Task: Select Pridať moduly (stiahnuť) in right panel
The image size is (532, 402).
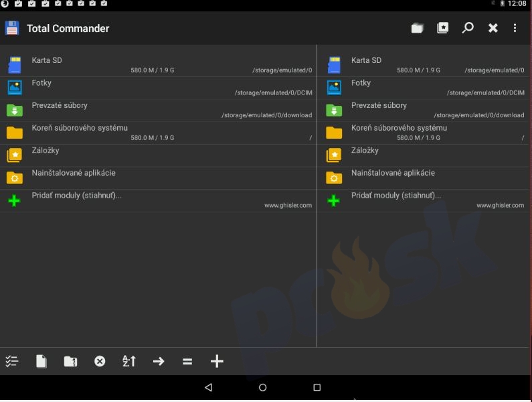Action: (424, 200)
